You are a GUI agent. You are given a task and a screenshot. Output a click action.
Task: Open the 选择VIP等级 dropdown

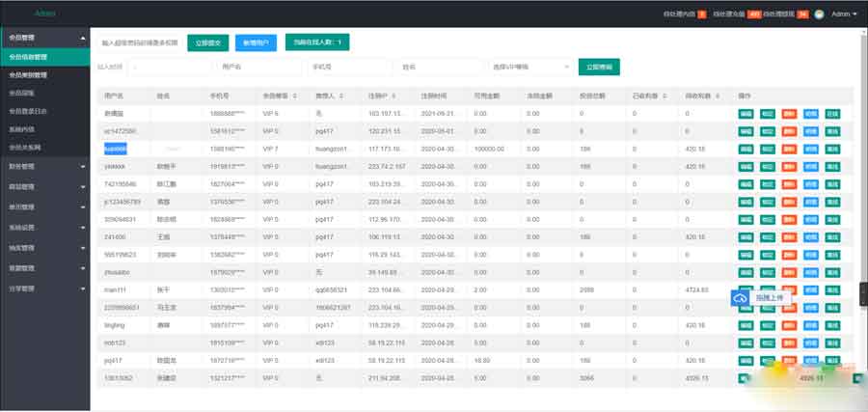(x=529, y=68)
